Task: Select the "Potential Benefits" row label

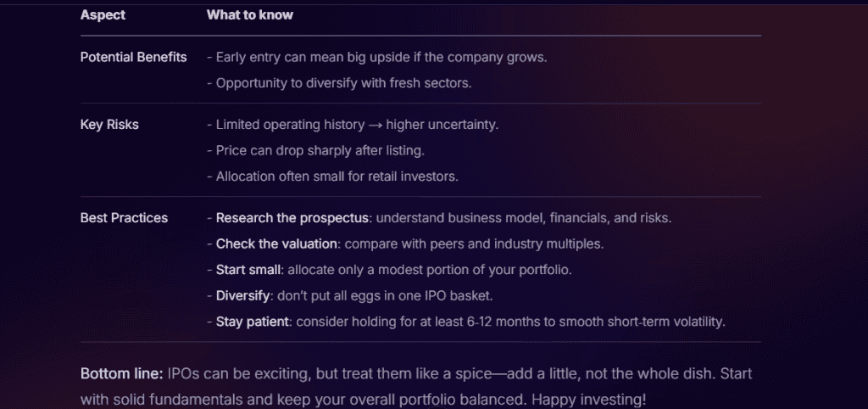Action: click(133, 58)
